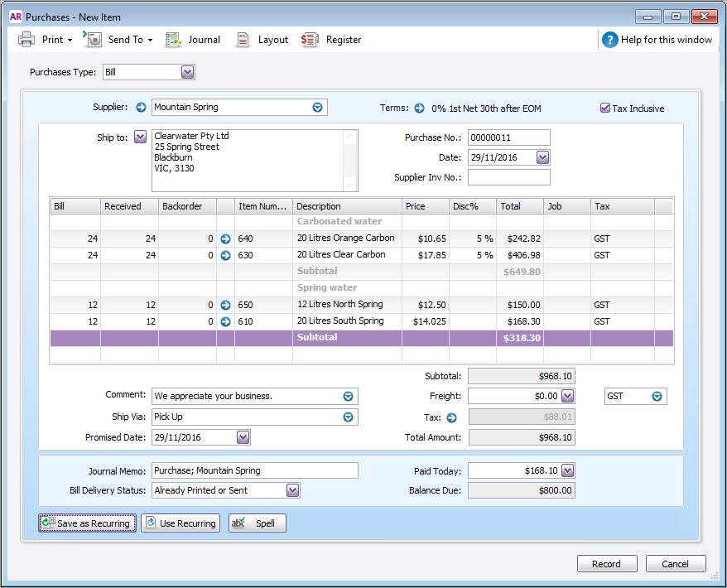Screen dimensions: 727x588
Task: Open the Date calendar dropdown
Action: [x=542, y=157]
